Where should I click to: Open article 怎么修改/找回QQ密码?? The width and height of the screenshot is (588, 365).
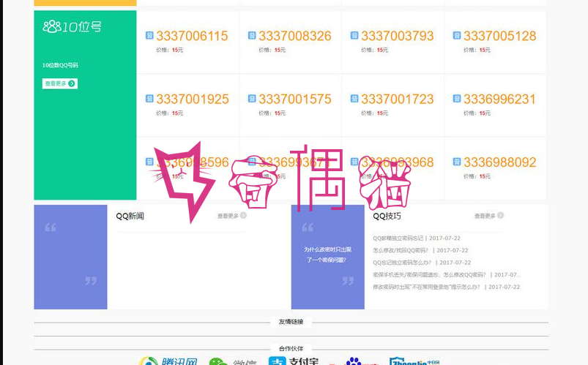pos(400,250)
